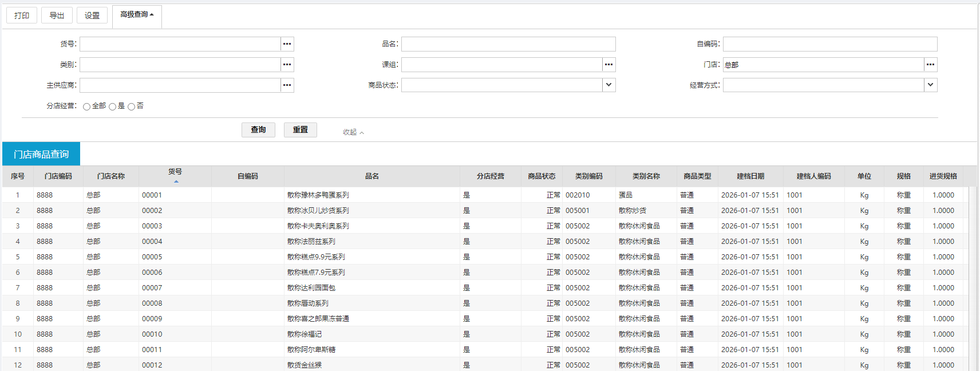Viewport: 980px width, 371px height.
Task: Open 设置 from the toolbar
Action: pyautogui.click(x=92, y=15)
